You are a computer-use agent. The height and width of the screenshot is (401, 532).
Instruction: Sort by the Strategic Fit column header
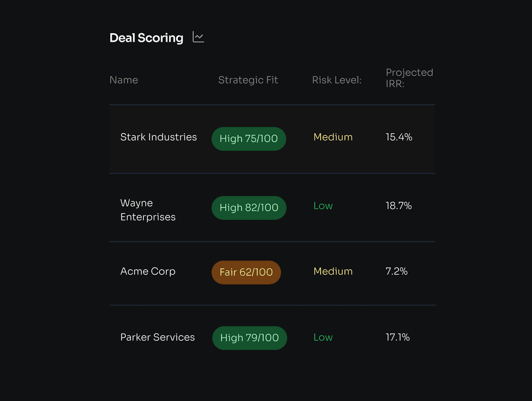[x=248, y=80]
